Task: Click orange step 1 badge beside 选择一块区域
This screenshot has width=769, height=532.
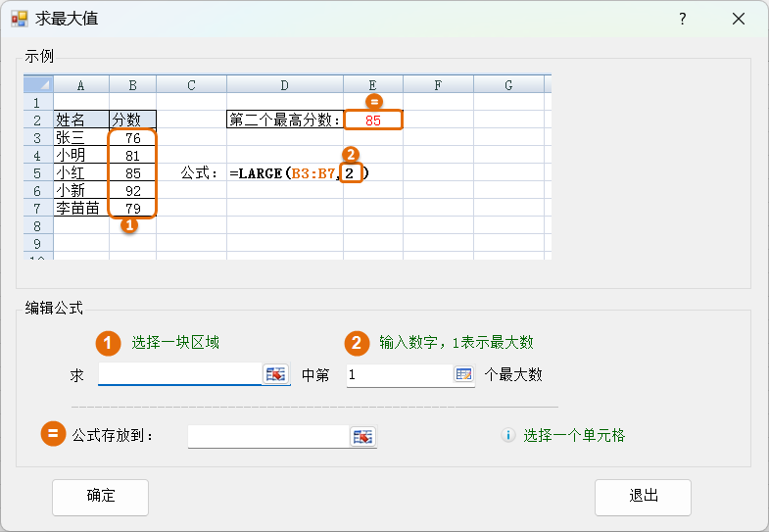Action: [108, 343]
